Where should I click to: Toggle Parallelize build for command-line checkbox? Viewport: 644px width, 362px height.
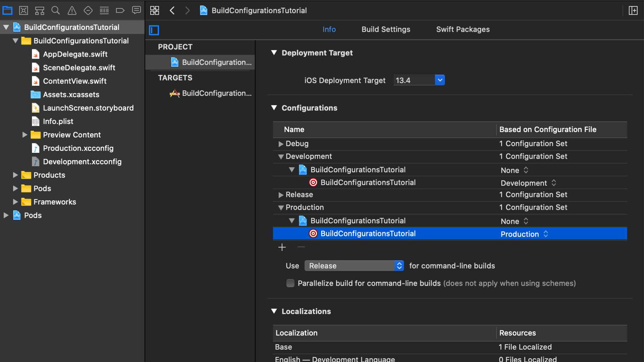click(x=289, y=283)
